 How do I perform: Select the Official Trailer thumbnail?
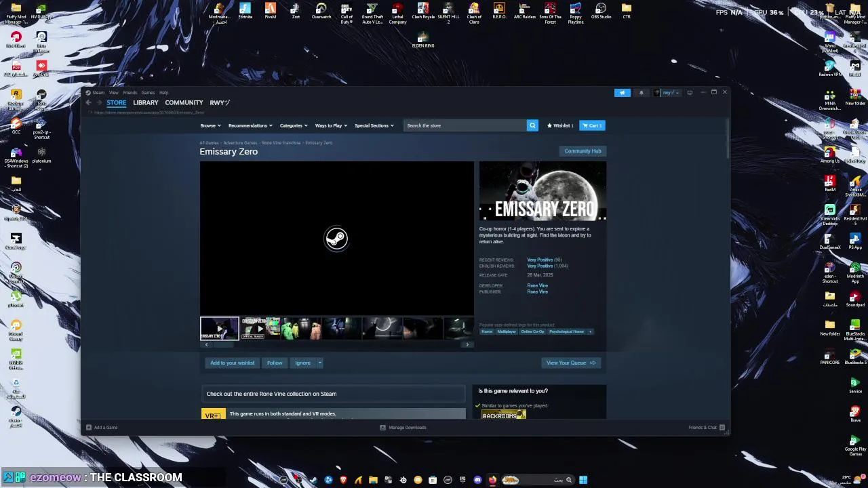260,328
